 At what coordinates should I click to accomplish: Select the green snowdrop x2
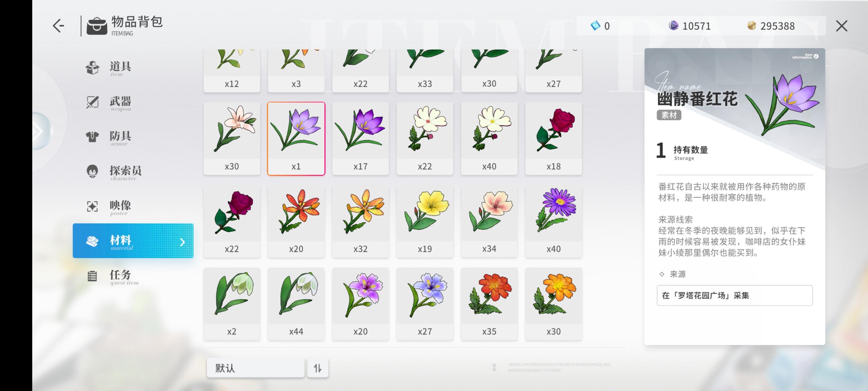coord(232,303)
